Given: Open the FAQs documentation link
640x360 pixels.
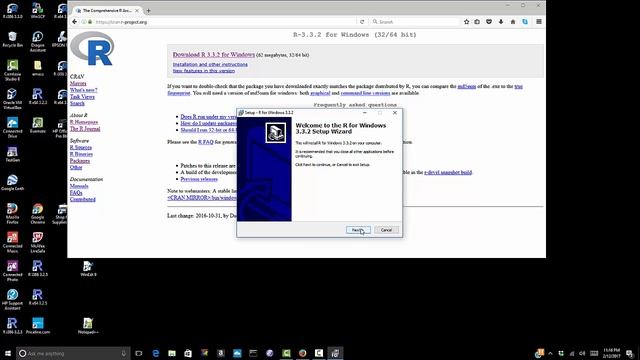Looking at the screenshot, I should pyautogui.click(x=76, y=193).
